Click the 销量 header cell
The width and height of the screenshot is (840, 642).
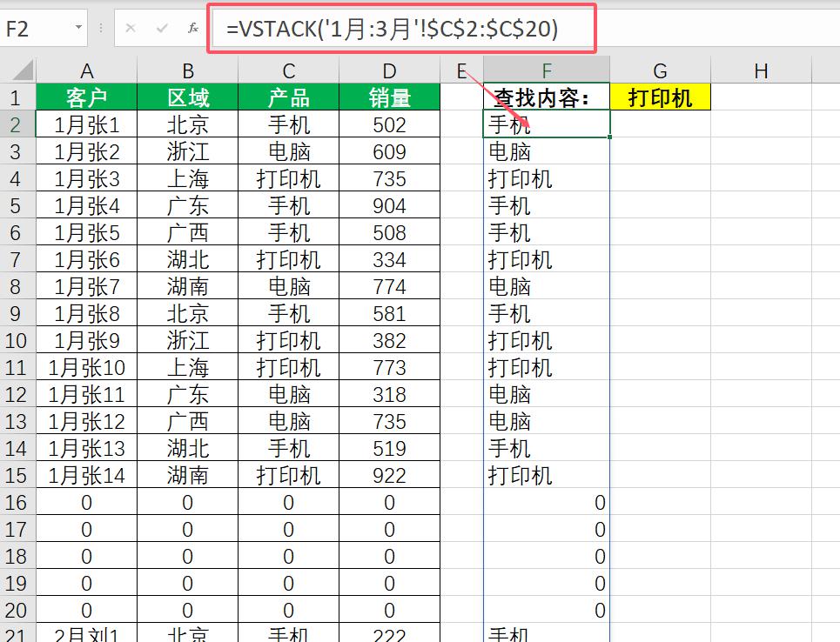(389, 97)
